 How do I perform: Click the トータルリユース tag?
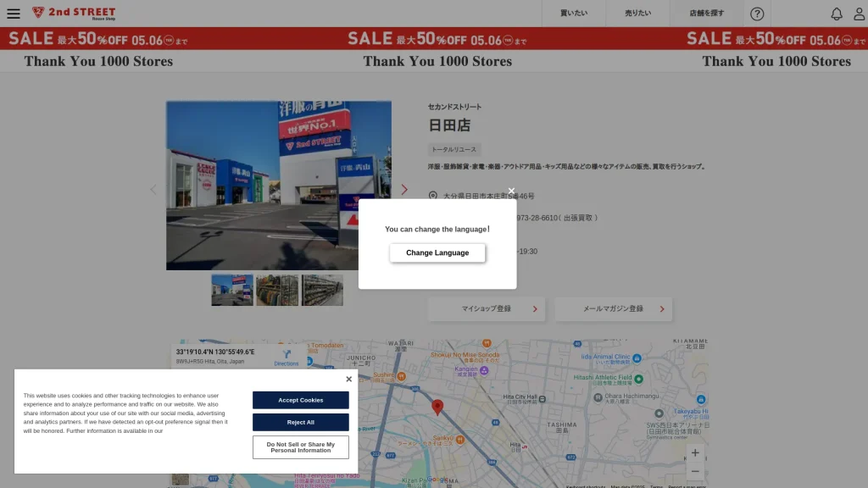point(454,149)
